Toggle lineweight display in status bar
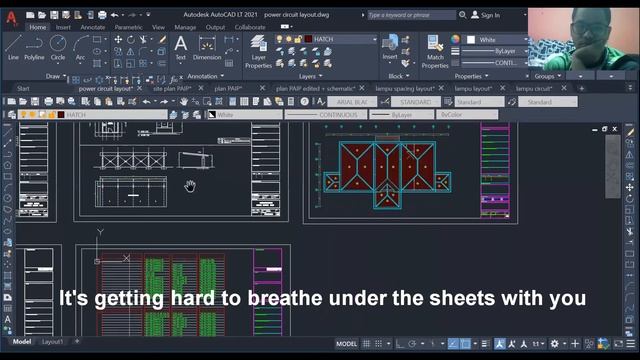The width and height of the screenshot is (640, 360). click(x=485, y=344)
